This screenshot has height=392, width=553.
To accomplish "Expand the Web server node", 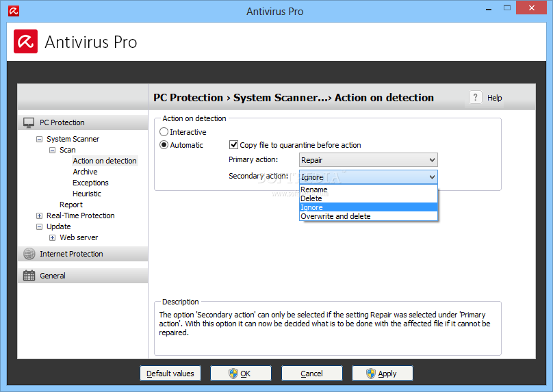I will [52, 237].
